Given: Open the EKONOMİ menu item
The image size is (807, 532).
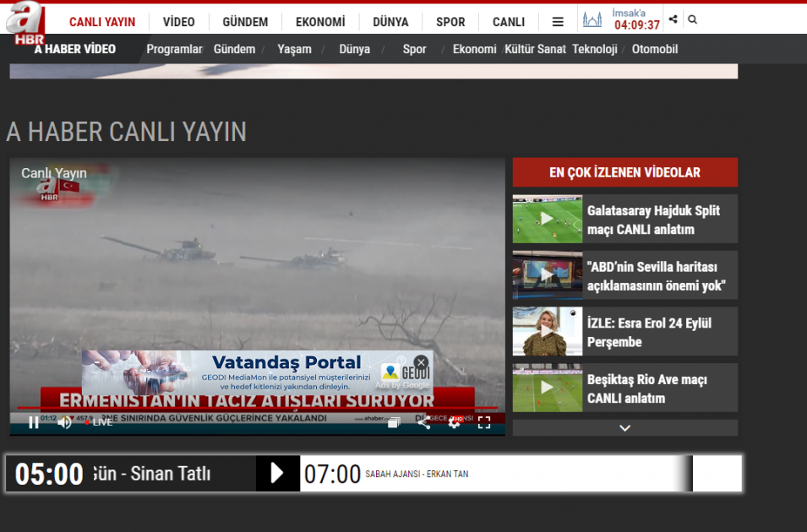Looking at the screenshot, I should tap(320, 22).
